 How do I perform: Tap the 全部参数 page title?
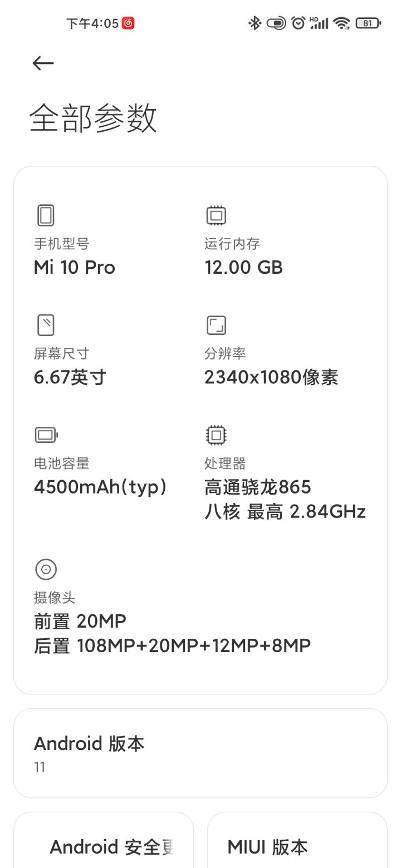(x=93, y=118)
